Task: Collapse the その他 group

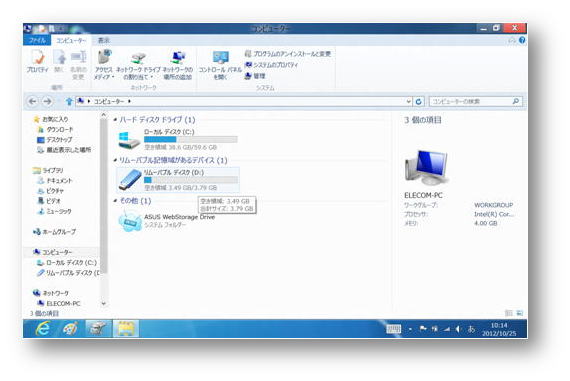Action: click(115, 201)
